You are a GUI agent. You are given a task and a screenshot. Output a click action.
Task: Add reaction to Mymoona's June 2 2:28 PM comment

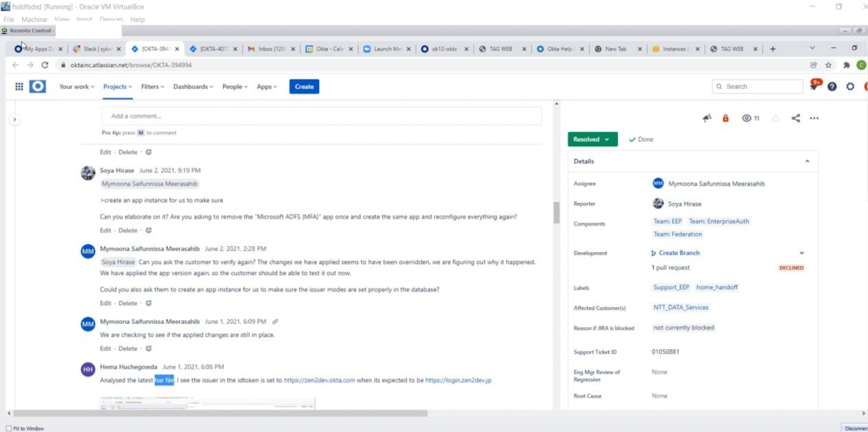149,304
